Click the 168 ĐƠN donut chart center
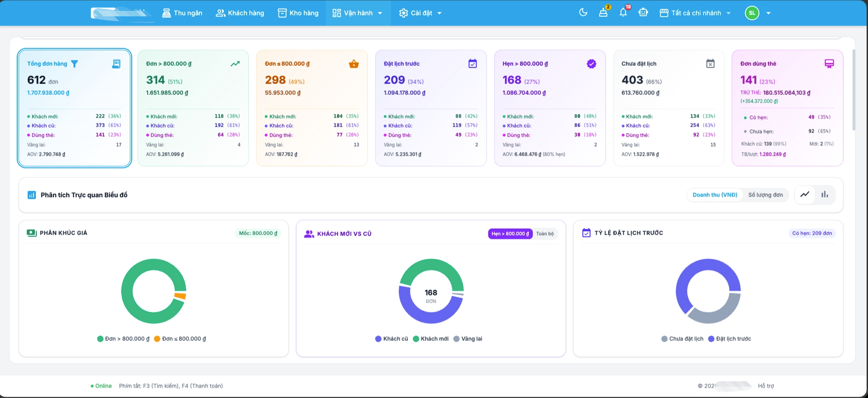The width and height of the screenshot is (868, 398). pos(431,296)
